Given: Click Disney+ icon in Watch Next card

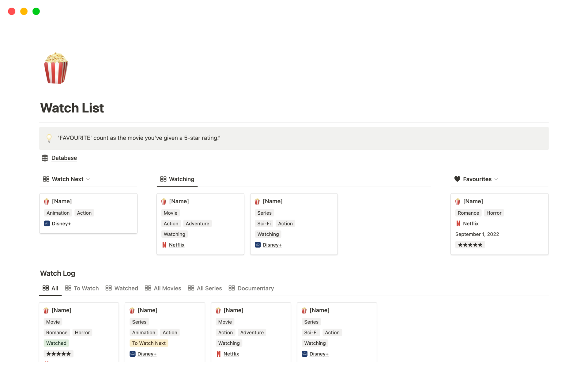Looking at the screenshot, I should 47,224.
